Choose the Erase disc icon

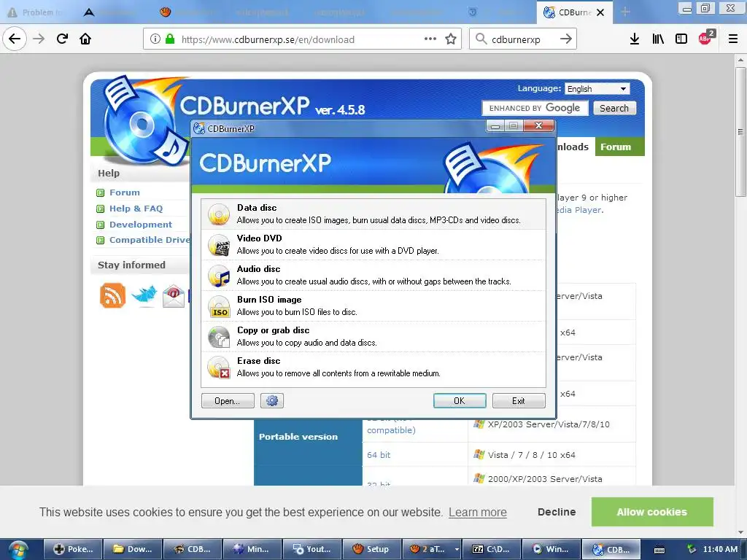tap(219, 367)
